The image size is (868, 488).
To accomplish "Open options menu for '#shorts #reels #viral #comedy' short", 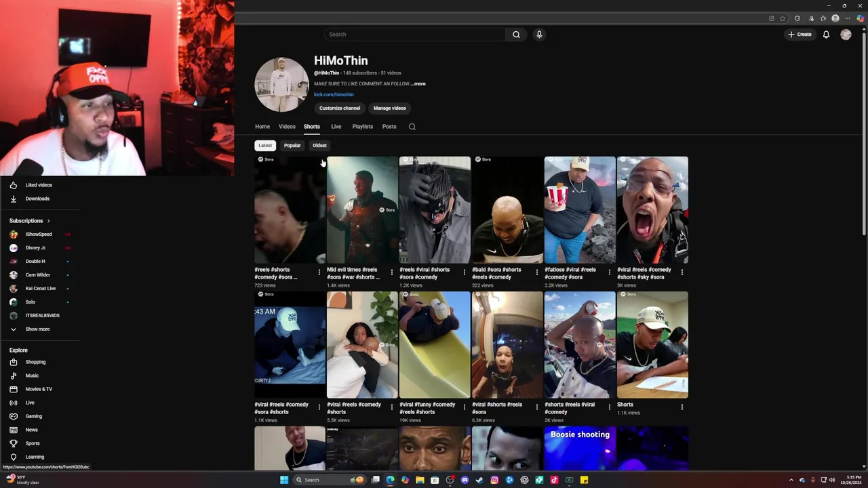I will tap(609, 407).
